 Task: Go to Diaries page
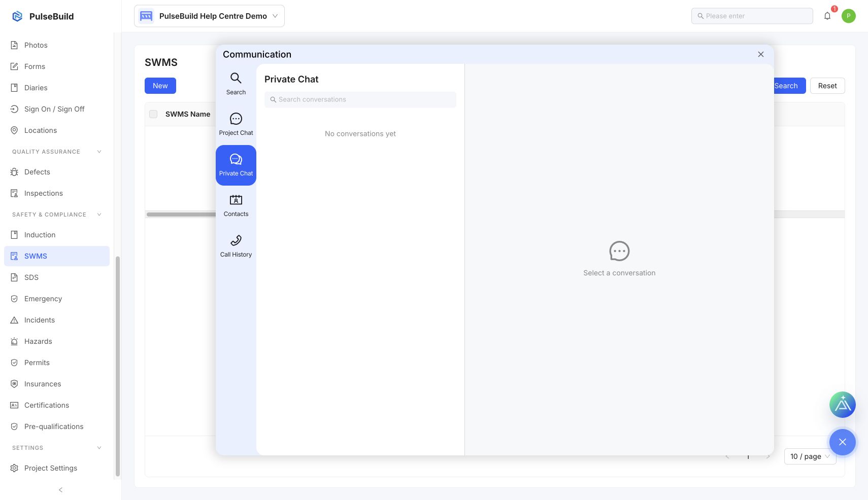pyautogui.click(x=57, y=88)
